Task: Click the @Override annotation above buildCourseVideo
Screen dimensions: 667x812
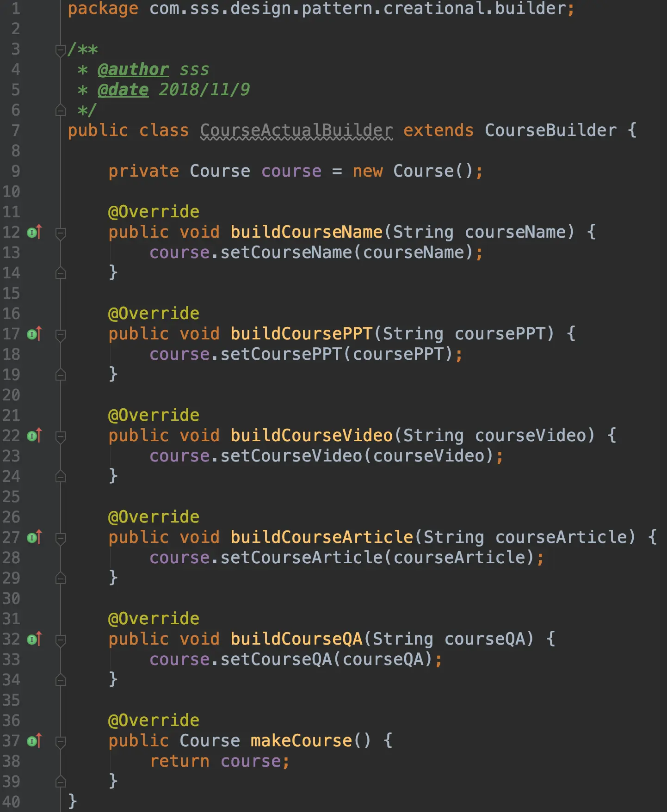Action: pyautogui.click(x=154, y=415)
